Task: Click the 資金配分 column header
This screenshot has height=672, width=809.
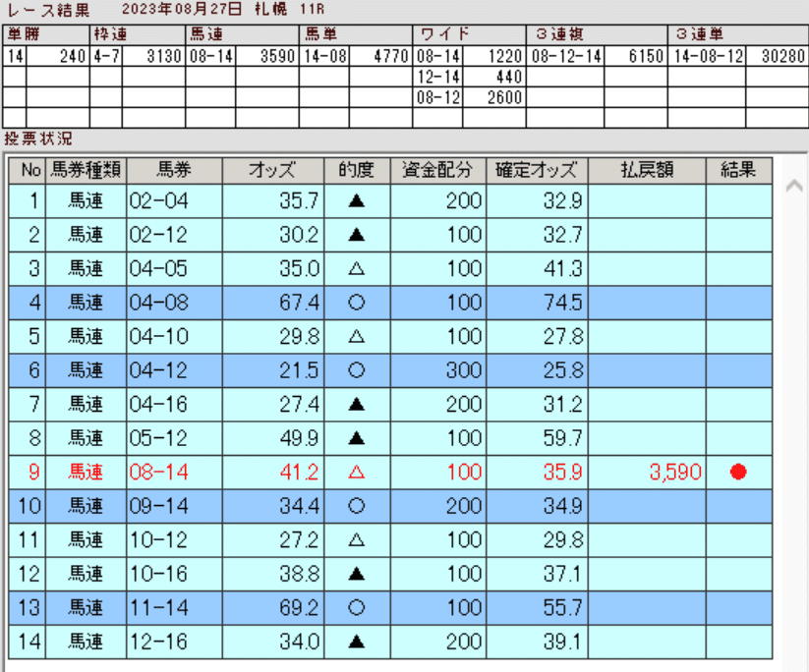Action: coord(438,170)
